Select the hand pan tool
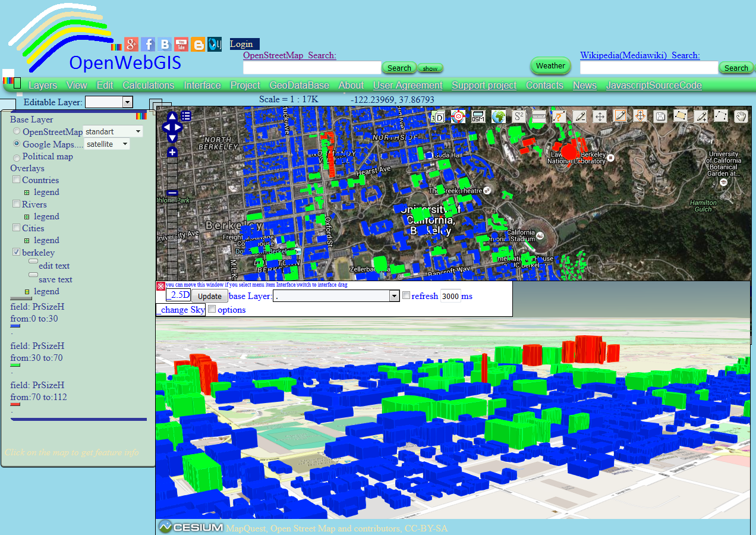756x535 pixels. pyautogui.click(x=741, y=117)
